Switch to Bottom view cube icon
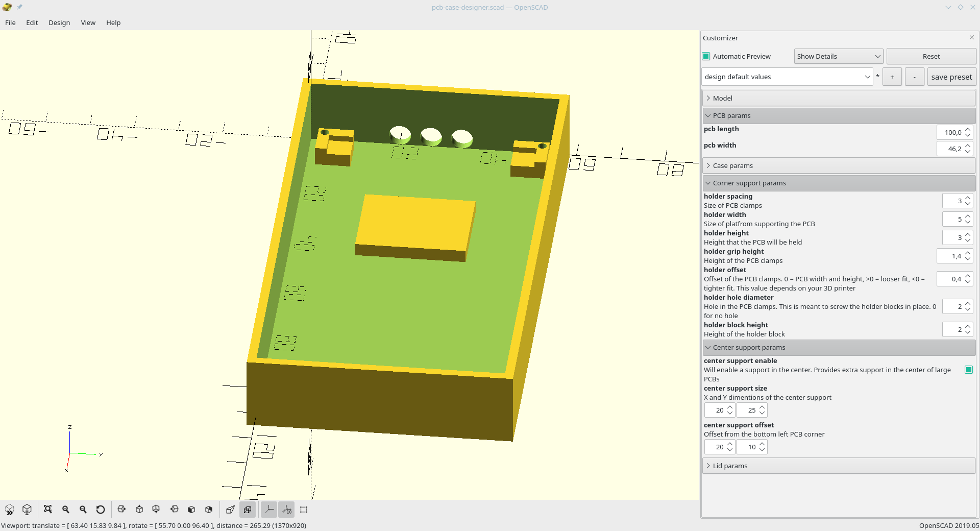The image size is (980, 531). coord(156,510)
